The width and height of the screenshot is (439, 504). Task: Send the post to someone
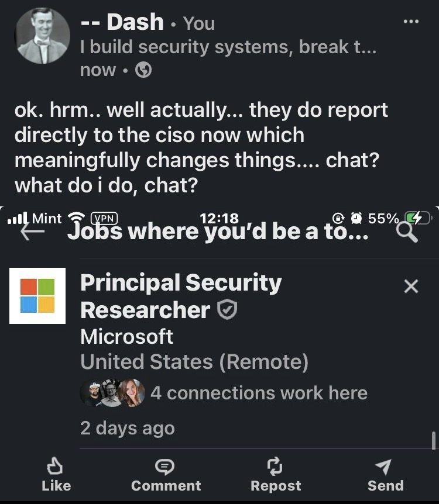pos(385,475)
